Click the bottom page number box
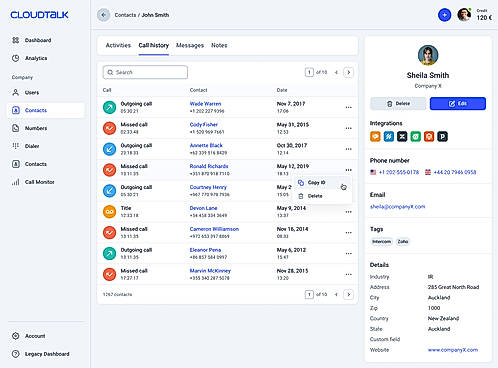The width and height of the screenshot is (498, 368). [x=309, y=294]
